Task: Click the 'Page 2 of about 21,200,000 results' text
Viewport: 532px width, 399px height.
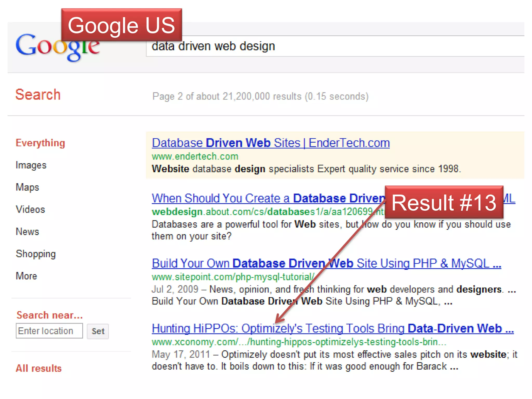Action: coord(260,96)
